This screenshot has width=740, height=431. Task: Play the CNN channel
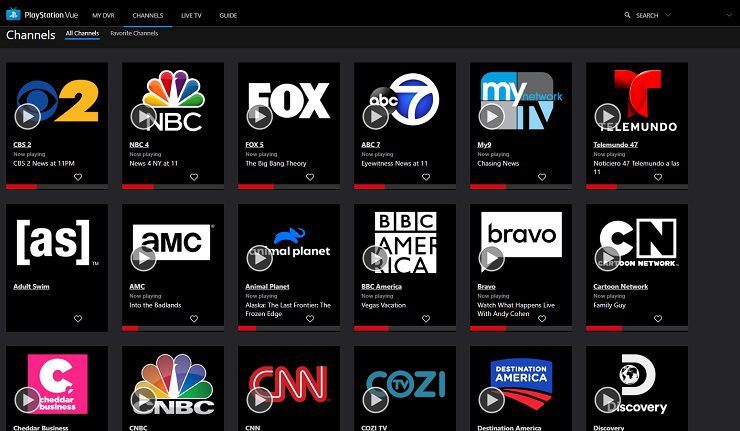pyautogui.click(x=259, y=399)
